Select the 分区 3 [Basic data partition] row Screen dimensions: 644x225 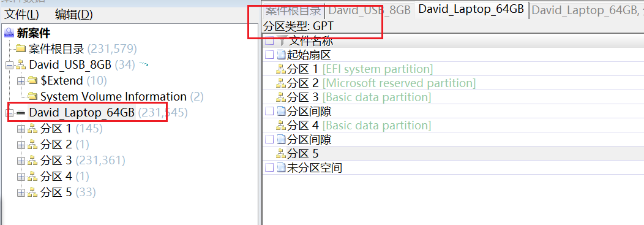coord(453,97)
